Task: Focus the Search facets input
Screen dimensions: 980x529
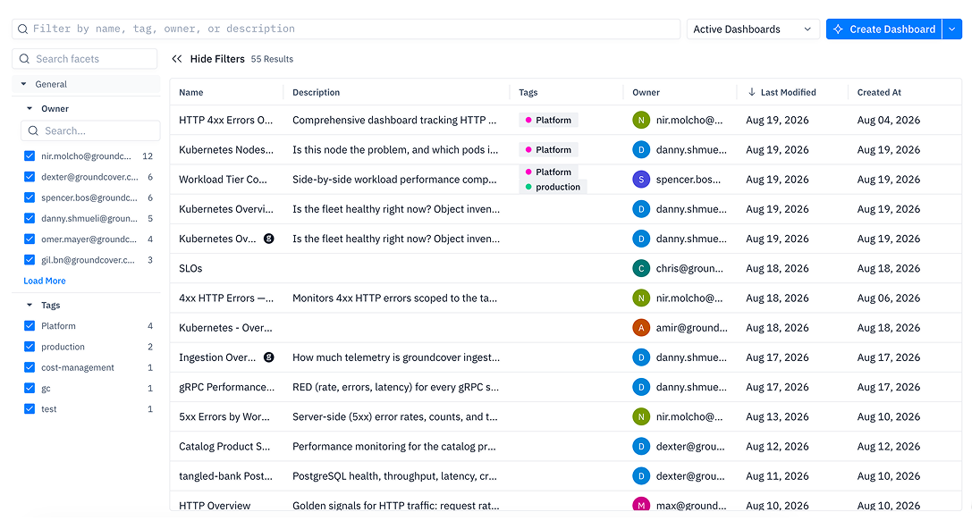Action: [84, 59]
